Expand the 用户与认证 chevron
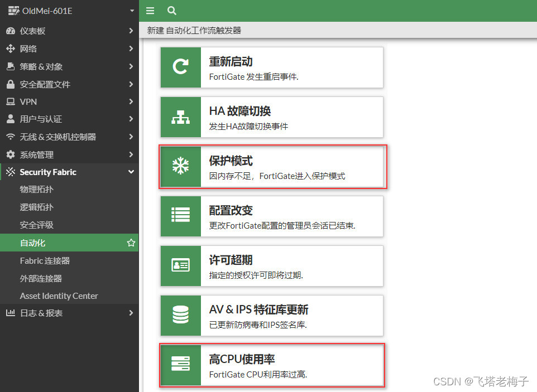The height and width of the screenshot is (392, 537). [x=131, y=119]
